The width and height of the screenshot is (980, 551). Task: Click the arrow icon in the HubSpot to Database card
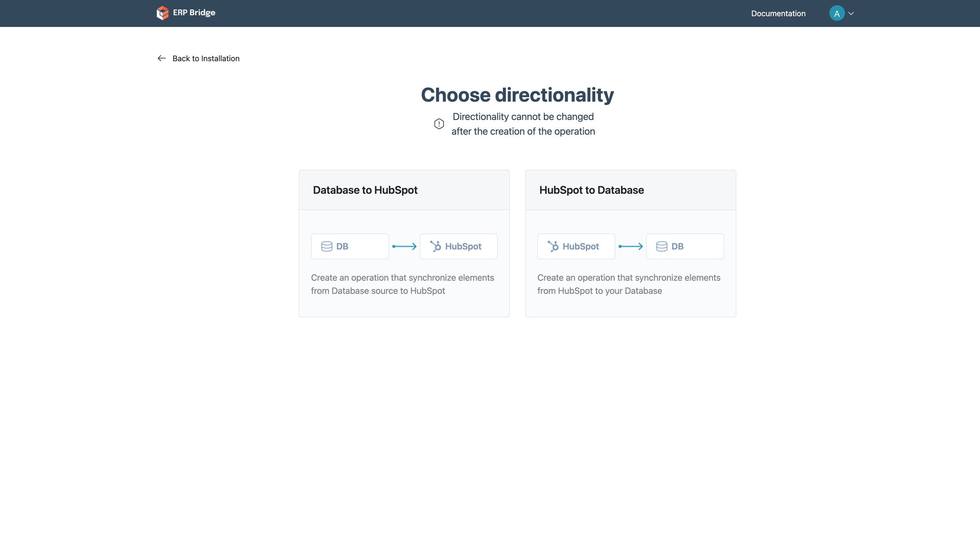pyautogui.click(x=630, y=246)
